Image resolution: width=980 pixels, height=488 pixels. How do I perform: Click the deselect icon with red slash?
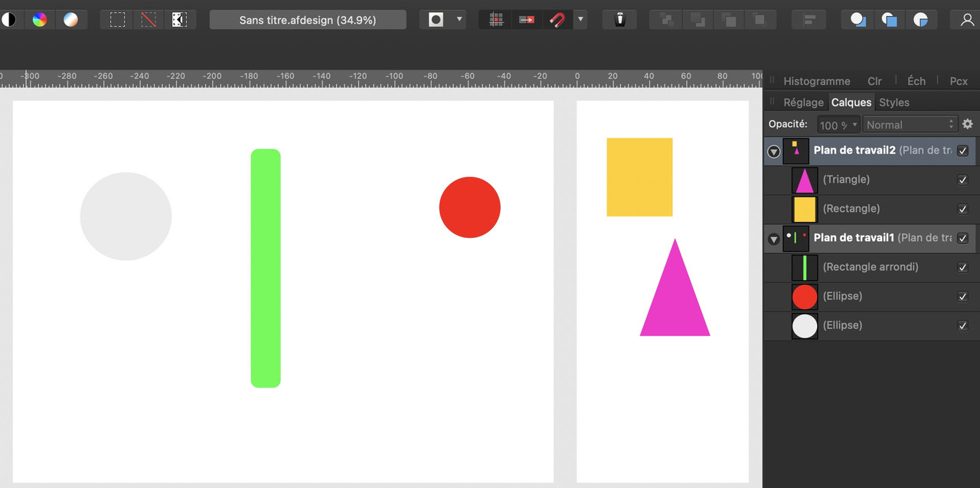(x=149, y=20)
